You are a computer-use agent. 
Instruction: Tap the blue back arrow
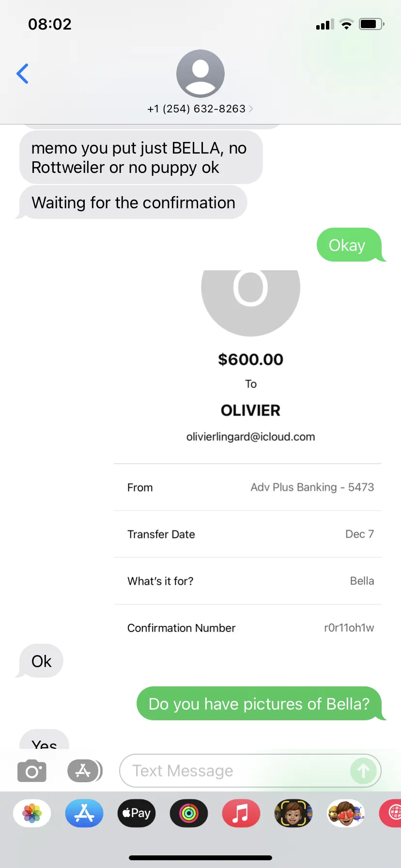[22, 74]
